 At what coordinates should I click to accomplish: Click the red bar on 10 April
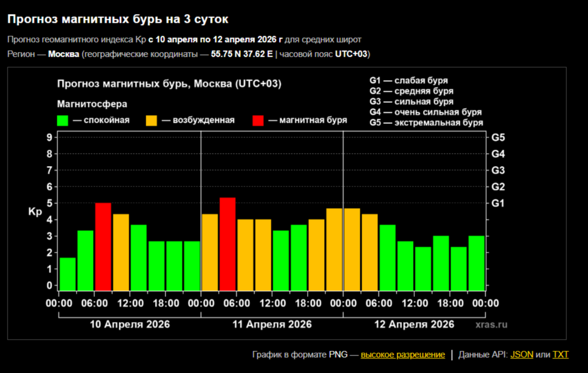point(103,247)
